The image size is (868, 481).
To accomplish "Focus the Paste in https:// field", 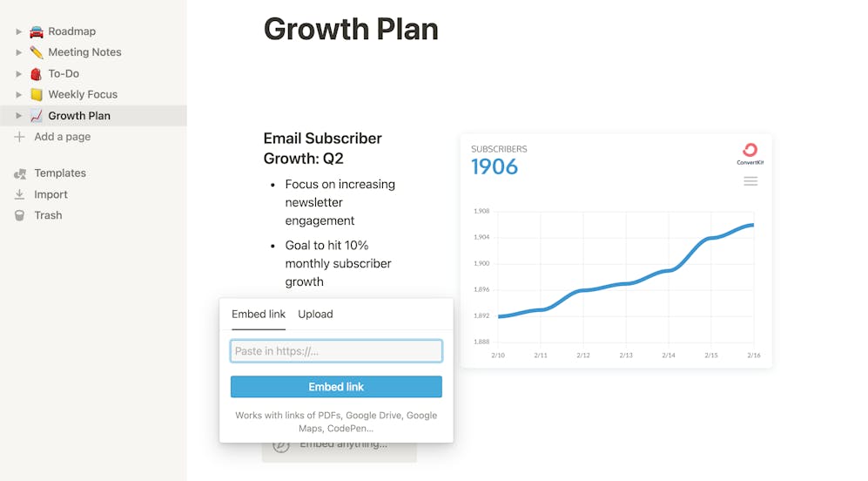I will click(x=336, y=351).
